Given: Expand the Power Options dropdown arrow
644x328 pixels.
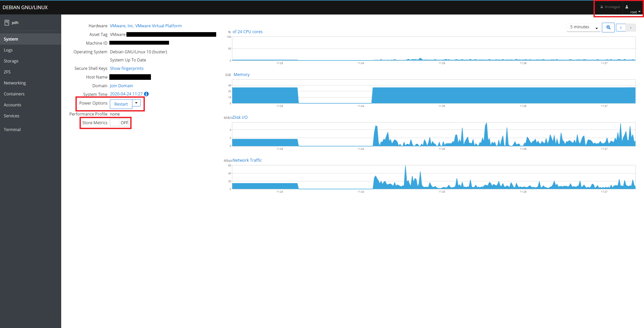Looking at the screenshot, I should click(136, 103).
